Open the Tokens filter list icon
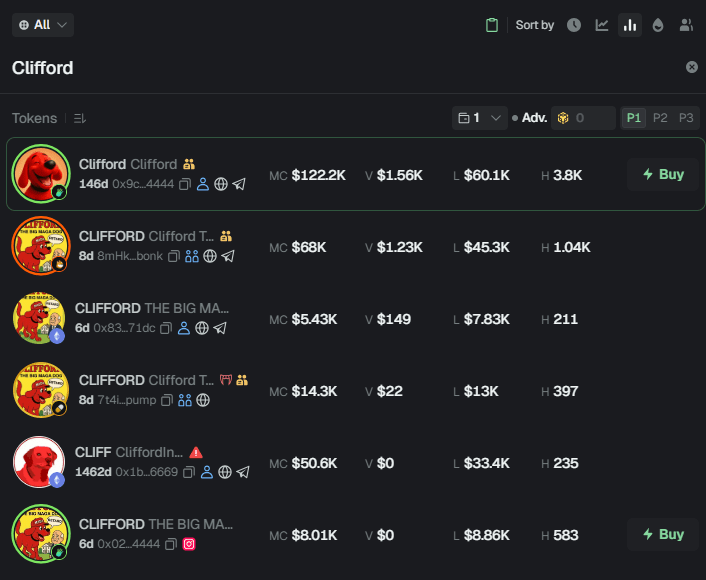 point(80,118)
